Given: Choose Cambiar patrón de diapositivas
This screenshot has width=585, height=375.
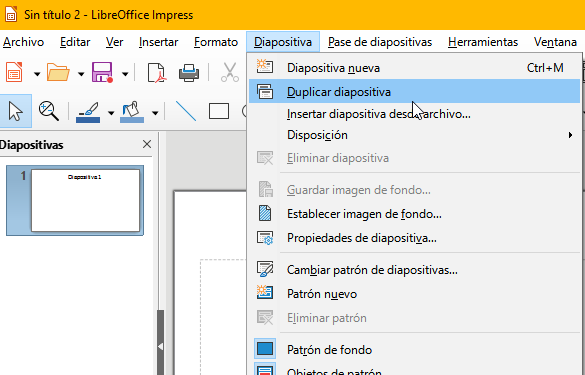Looking at the screenshot, I should coord(414,270).
